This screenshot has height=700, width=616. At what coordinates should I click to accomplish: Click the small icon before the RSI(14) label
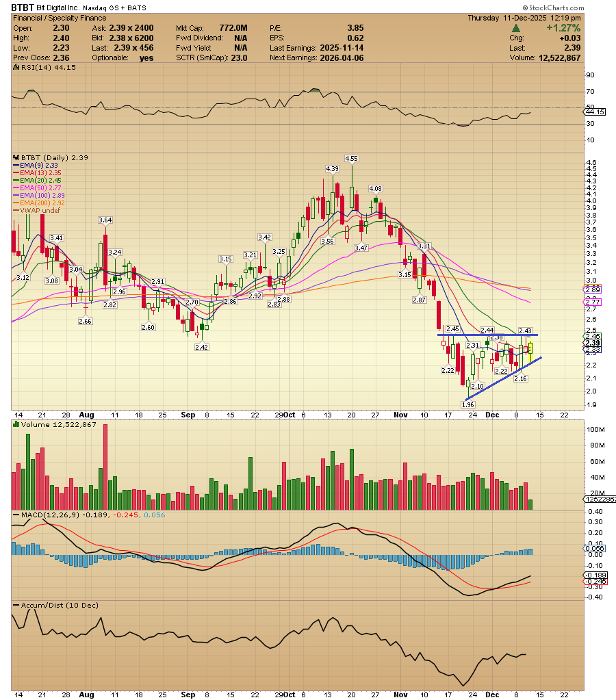(x=16, y=68)
